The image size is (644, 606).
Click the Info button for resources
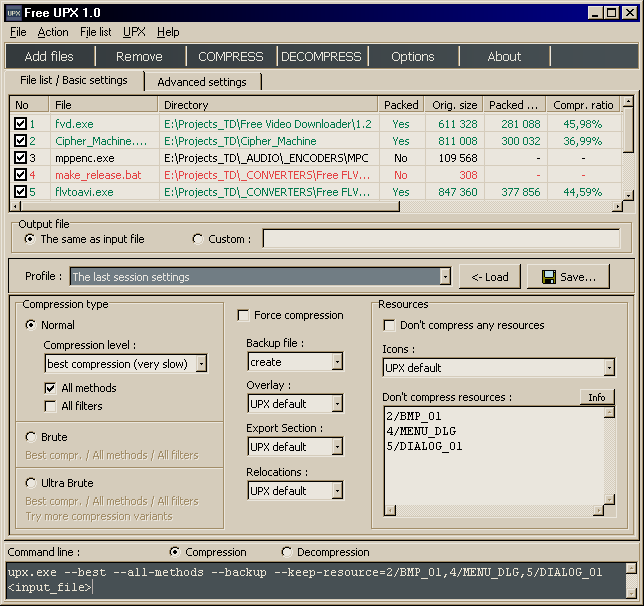point(597,397)
